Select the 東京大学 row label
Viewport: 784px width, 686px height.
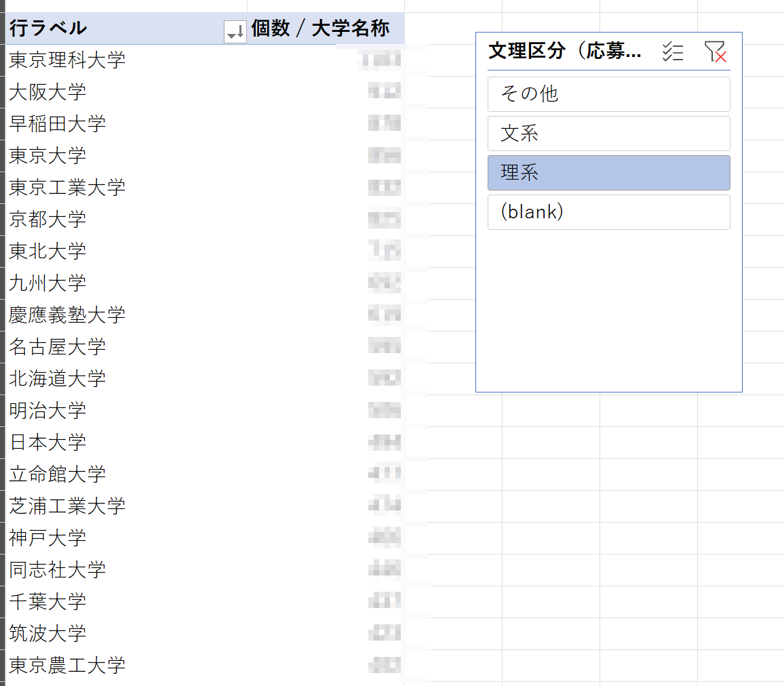47,156
